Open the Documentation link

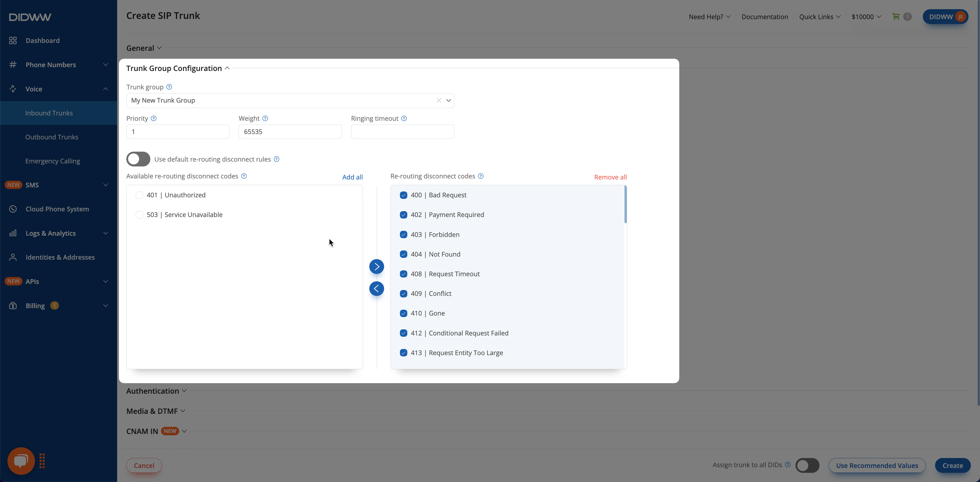click(x=765, y=17)
